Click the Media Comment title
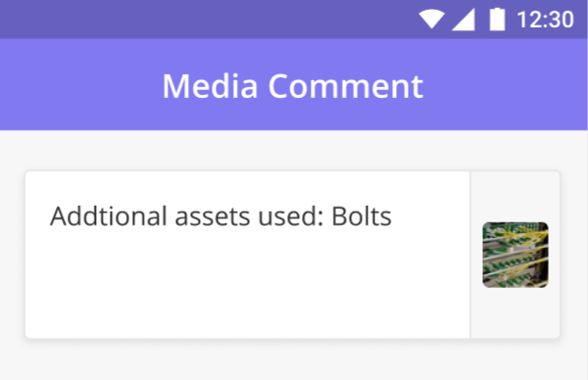The width and height of the screenshot is (588, 380). [293, 86]
